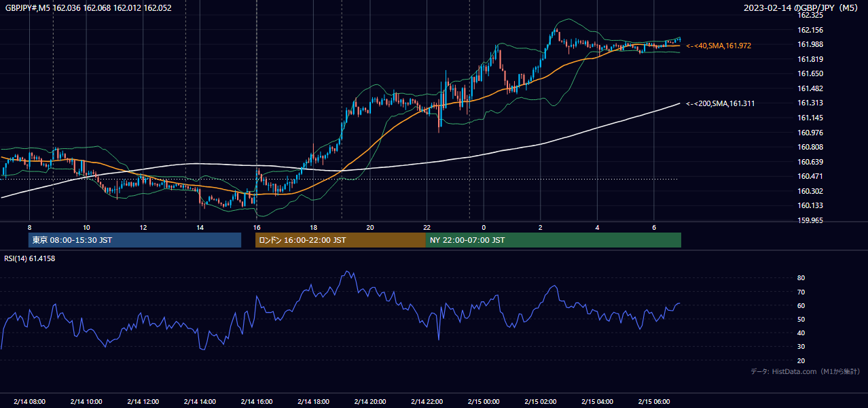
Task: Click price axis value 162.325
Action: (x=810, y=16)
